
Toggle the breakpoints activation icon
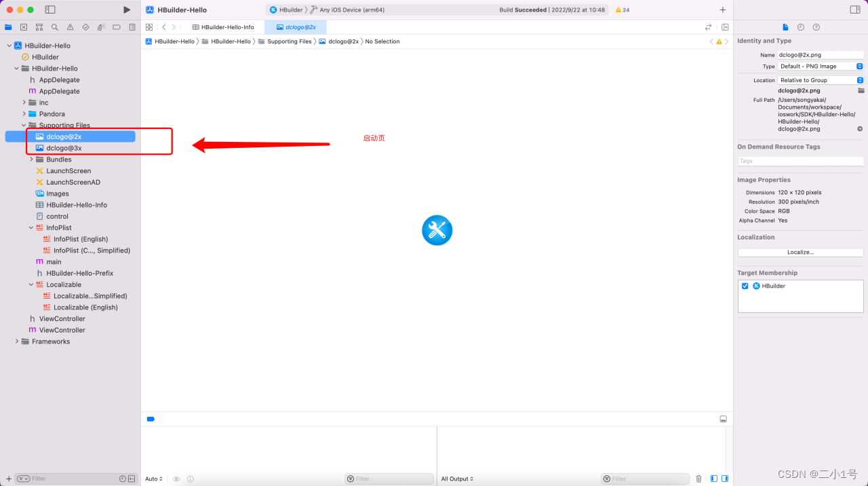pyautogui.click(x=151, y=419)
